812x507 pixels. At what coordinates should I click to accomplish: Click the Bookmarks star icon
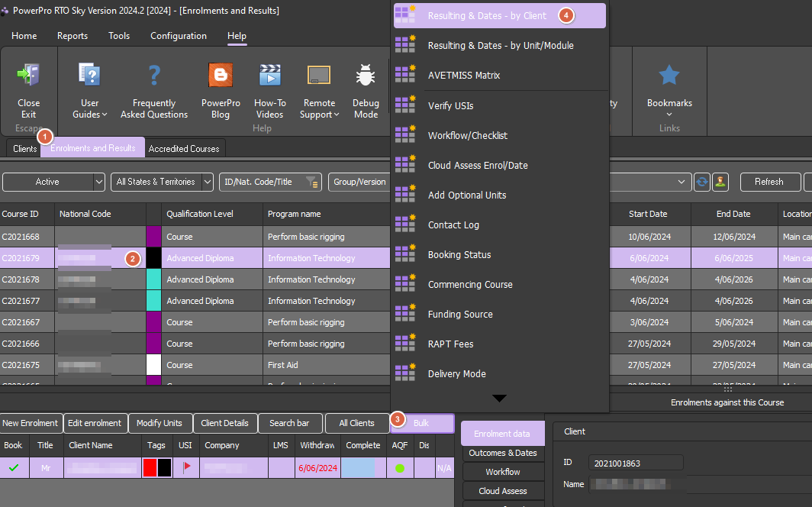tap(669, 75)
